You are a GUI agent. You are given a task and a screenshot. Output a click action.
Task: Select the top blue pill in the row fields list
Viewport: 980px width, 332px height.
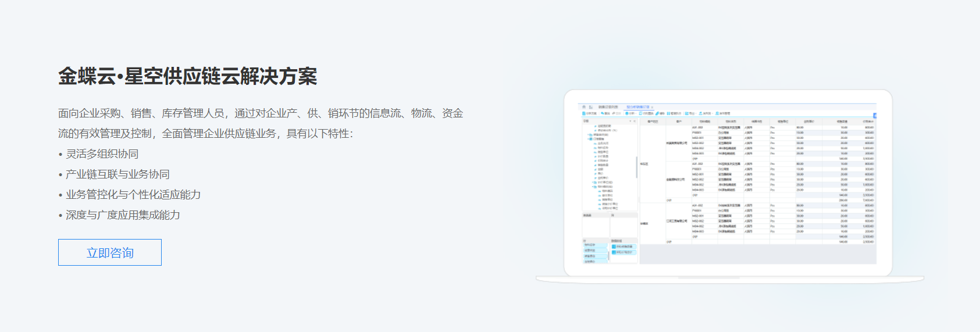tap(594, 245)
